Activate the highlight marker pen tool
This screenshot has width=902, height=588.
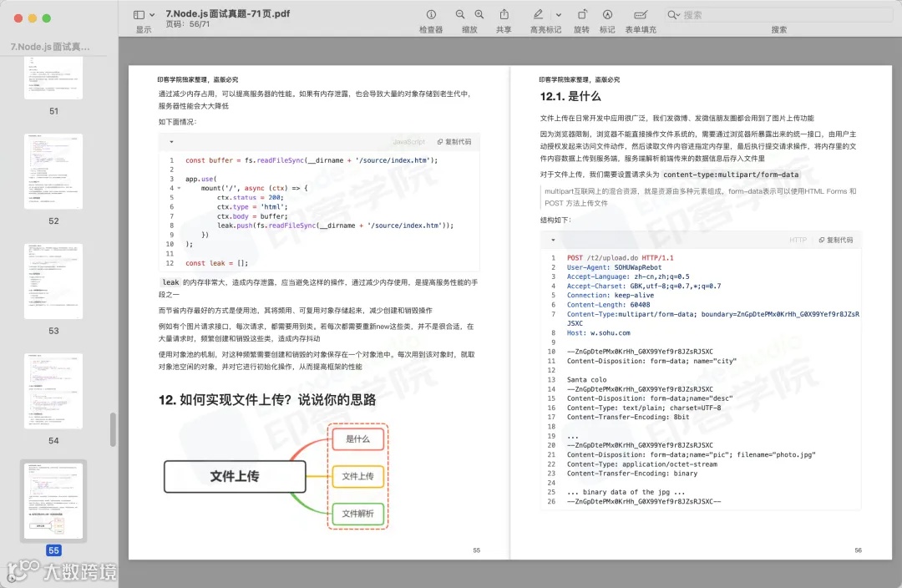click(x=538, y=14)
